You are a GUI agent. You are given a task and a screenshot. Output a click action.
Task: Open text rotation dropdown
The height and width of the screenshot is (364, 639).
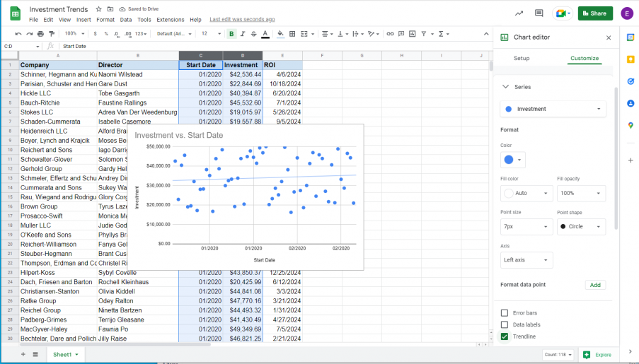374,34
